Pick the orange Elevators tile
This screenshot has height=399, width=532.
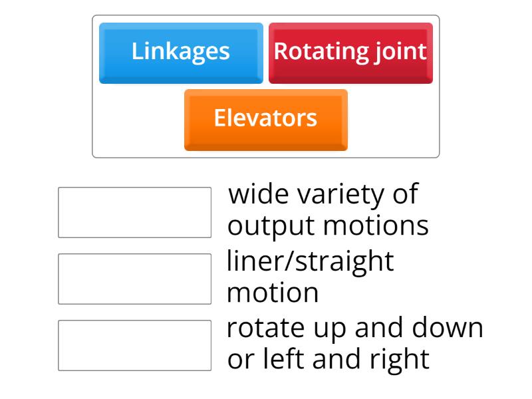pyautogui.click(x=265, y=119)
